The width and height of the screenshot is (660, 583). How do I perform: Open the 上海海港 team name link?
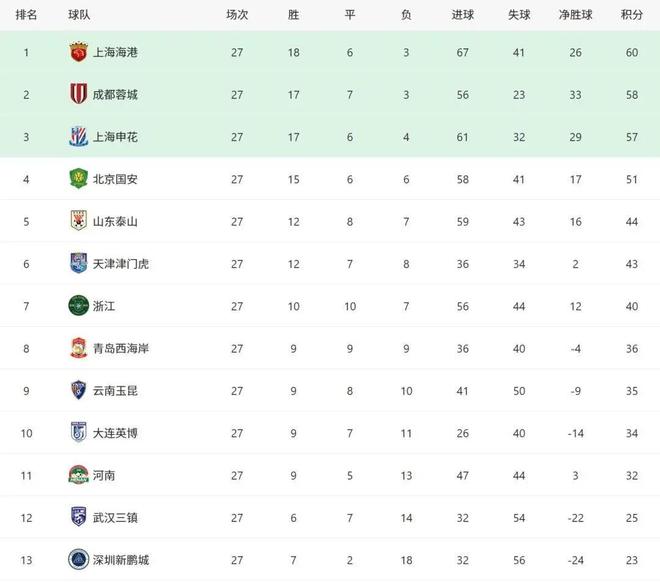tap(115, 52)
